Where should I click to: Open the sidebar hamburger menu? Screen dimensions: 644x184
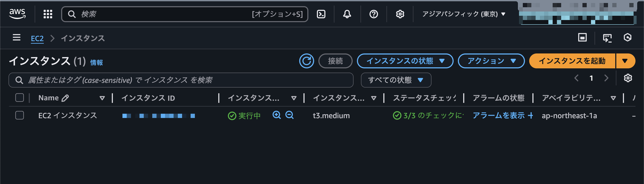coord(16,38)
